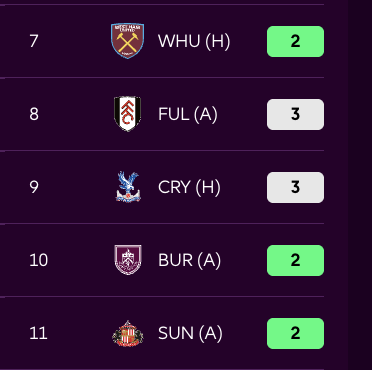The width and height of the screenshot is (372, 370).
Task: Select gameweek number 8
Action: coord(34,114)
